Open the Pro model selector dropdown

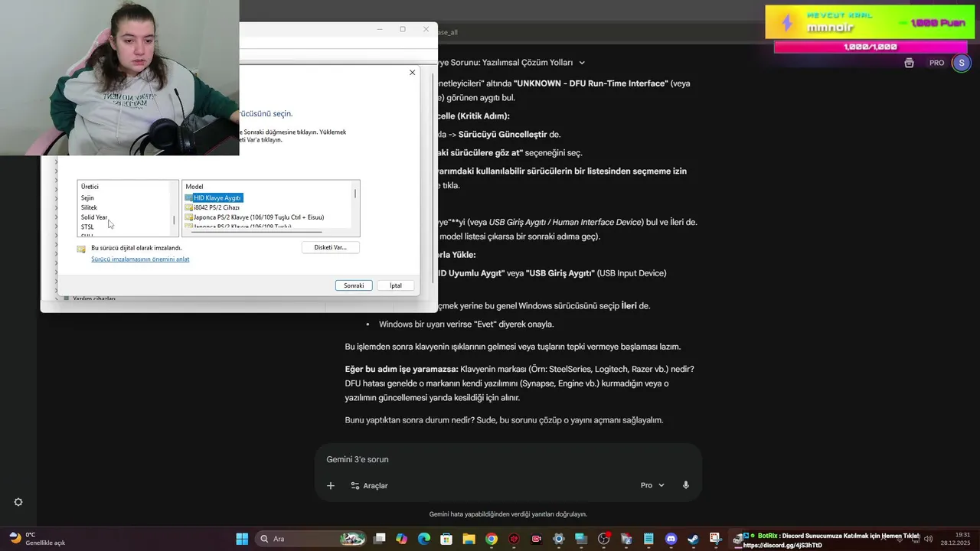(x=652, y=485)
